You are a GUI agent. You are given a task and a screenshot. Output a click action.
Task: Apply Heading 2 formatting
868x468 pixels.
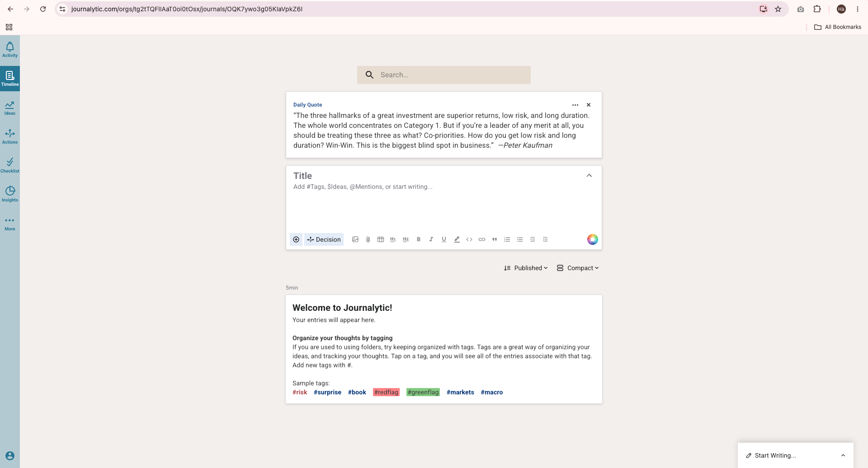pos(406,239)
